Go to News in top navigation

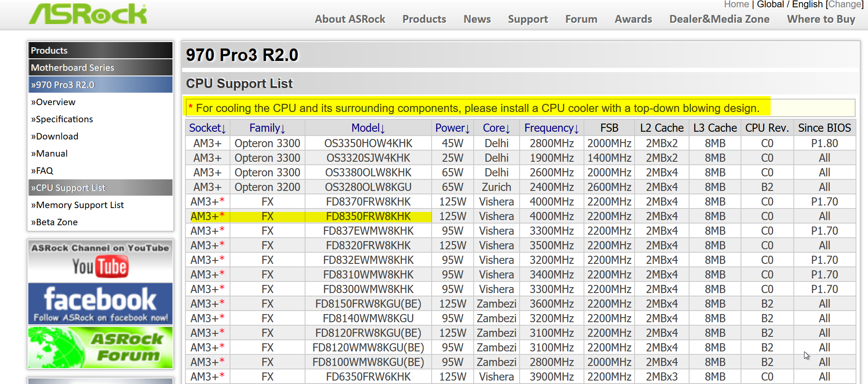pyautogui.click(x=477, y=19)
